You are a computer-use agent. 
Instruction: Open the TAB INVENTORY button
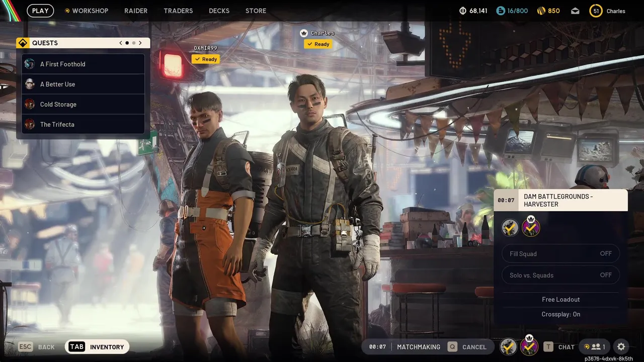click(x=97, y=347)
